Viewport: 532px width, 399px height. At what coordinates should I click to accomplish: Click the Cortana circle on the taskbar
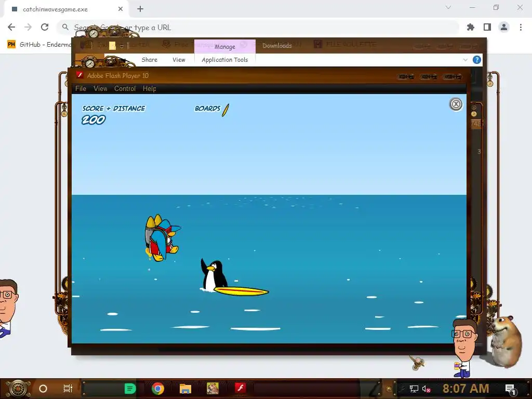[43, 389]
